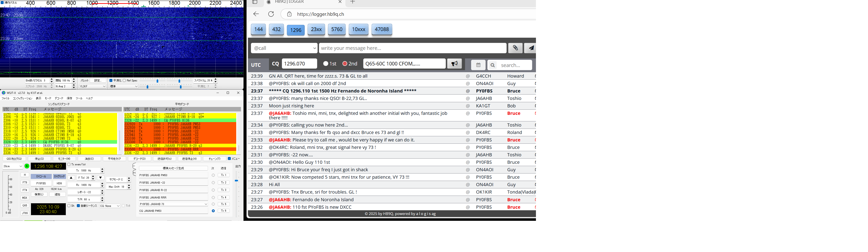Open the CQ: None dropdown
The image size is (868, 252).
tap(110, 206)
